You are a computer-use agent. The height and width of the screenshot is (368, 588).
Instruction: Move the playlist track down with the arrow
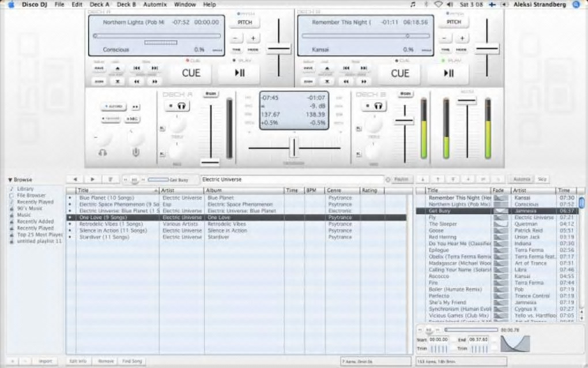pos(423,180)
